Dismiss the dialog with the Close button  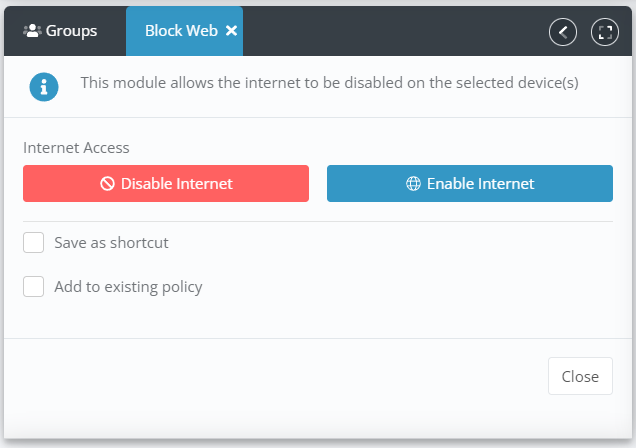click(x=580, y=376)
